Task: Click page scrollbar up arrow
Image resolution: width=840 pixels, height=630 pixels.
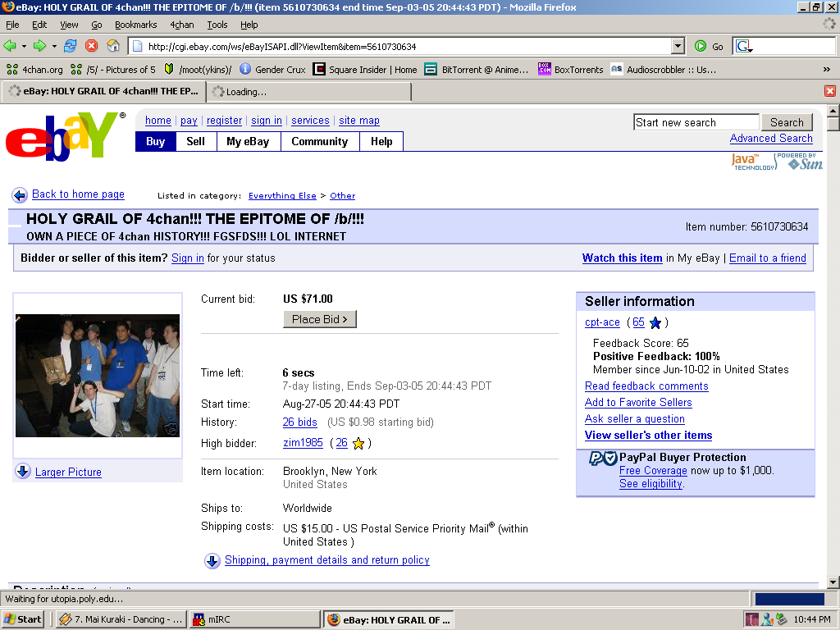Action: pos(833,111)
